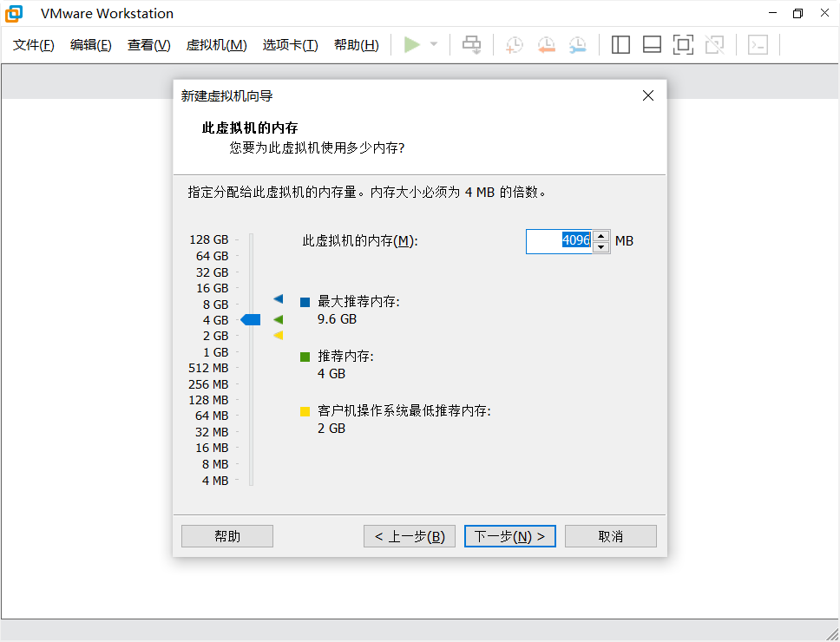Open the 文件(F) menu
The height and width of the screenshot is (642, 840).
pos(34,45)
